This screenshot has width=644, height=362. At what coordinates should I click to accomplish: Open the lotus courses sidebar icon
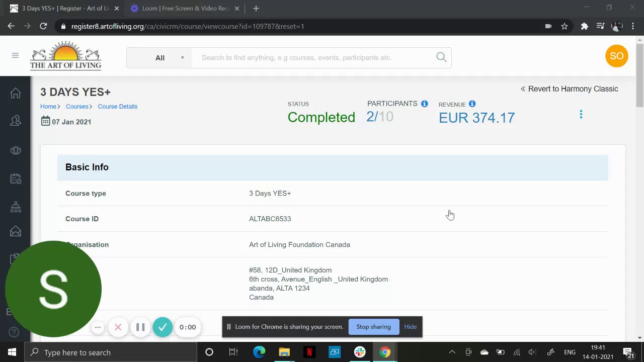click(16, 150)
